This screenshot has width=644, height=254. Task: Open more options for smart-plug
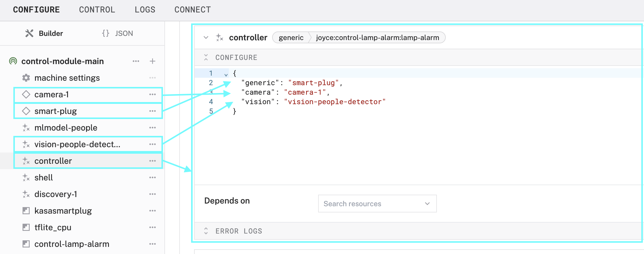153,111
